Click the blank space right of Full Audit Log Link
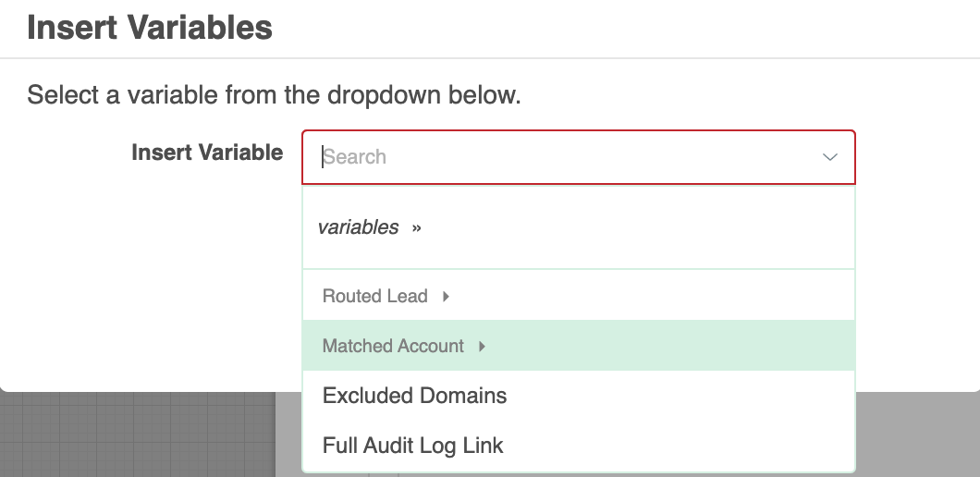980x477 pixels. coord(678,446)
